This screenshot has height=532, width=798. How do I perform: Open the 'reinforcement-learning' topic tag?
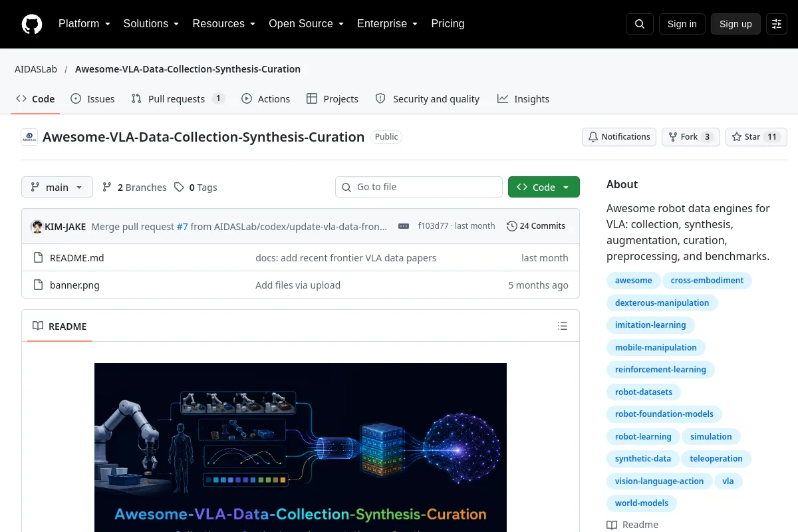coord(660,370)
